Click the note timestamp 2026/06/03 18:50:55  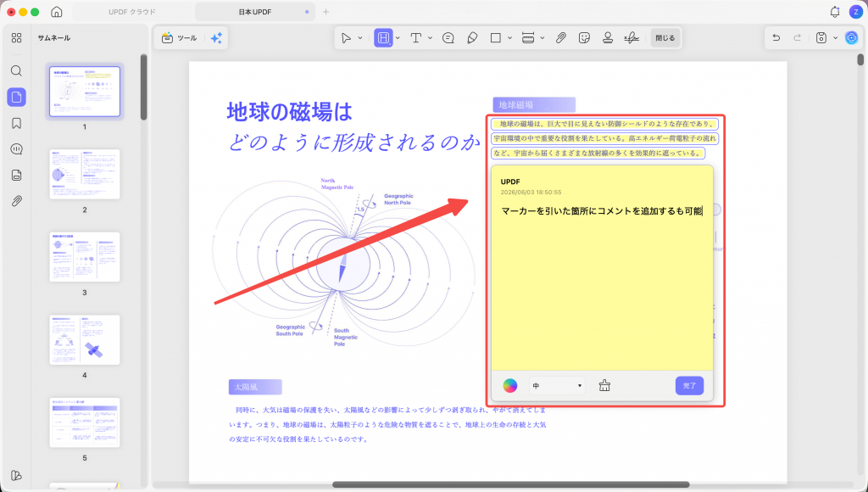pyautogui.click(x=531, y=193)
